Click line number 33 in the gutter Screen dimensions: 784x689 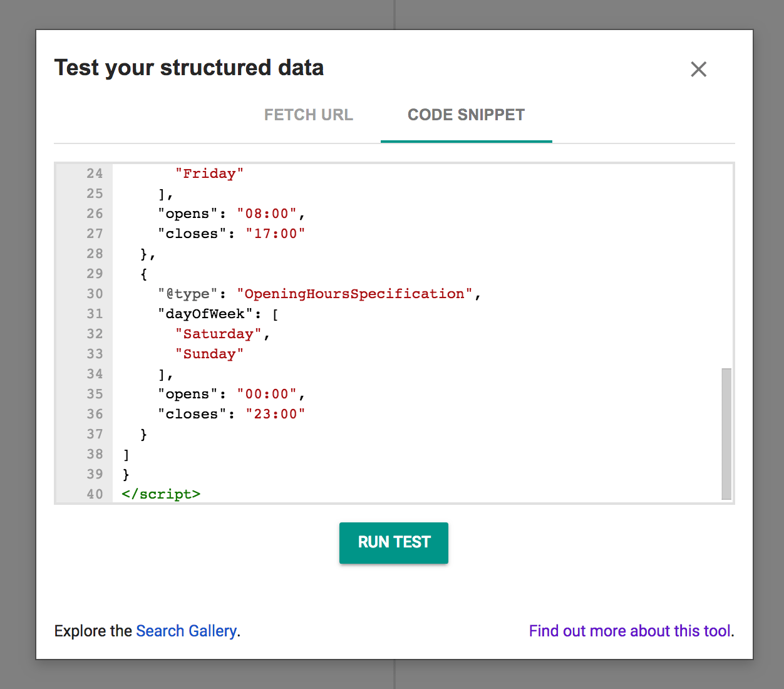[95, 354]
